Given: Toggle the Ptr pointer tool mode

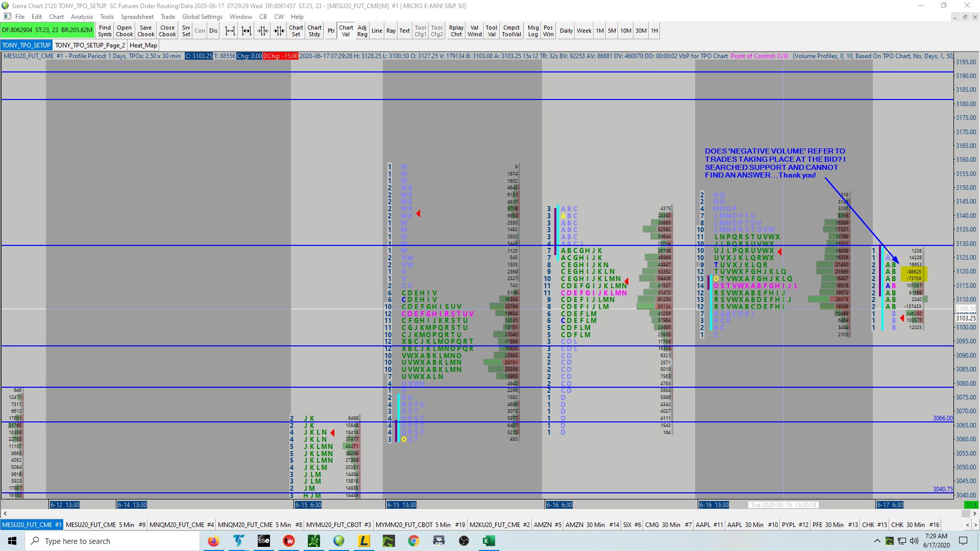Looking at the screenshot, I should [x=331, y=31].
